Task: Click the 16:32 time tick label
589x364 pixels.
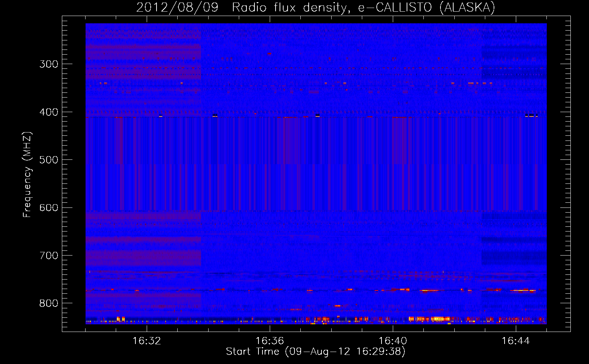Action: (147, 341)
